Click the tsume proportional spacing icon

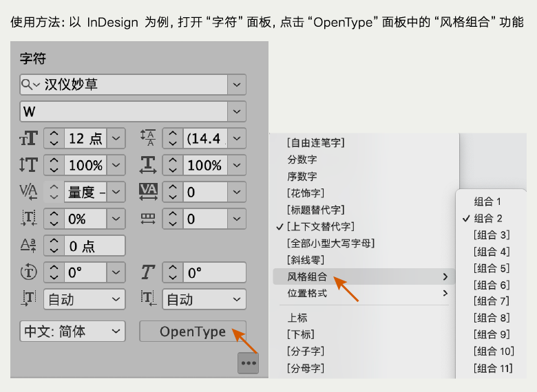point(29,219)
